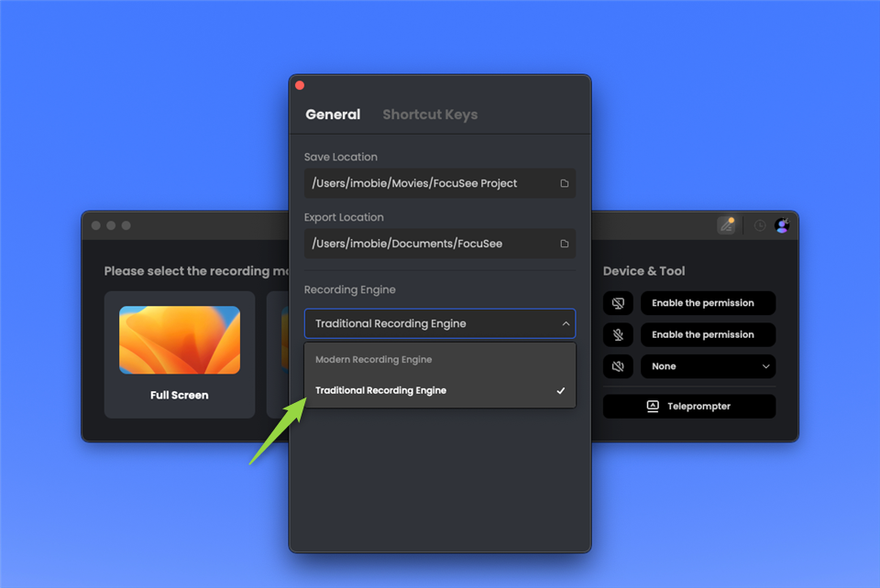Unmute the microphone icon
880x588 pixels.
[618, 334]
